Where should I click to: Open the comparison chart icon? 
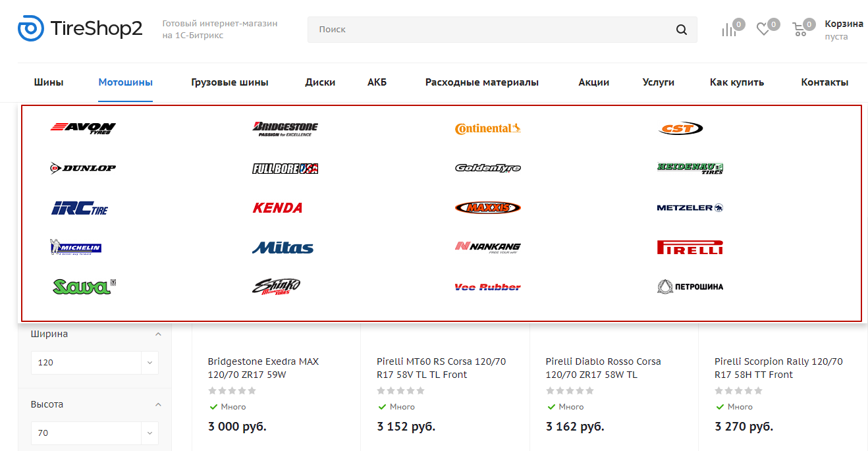pos(728,30)
